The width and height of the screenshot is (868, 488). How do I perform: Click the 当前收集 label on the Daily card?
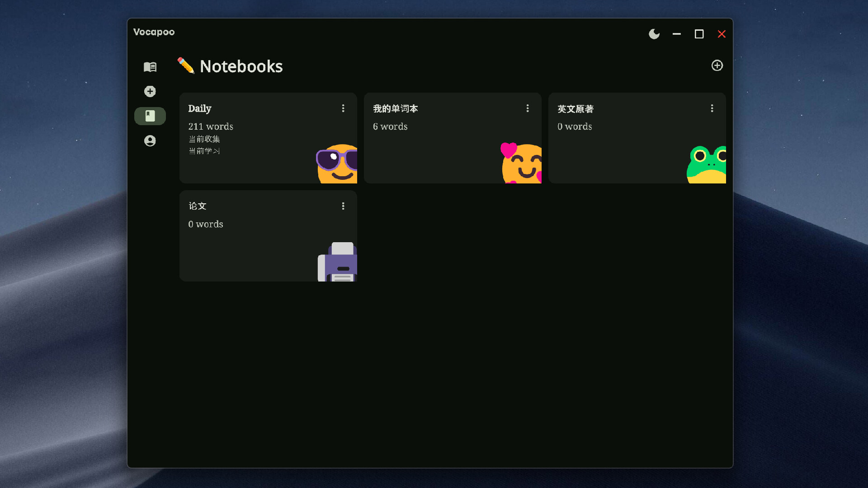click(x=204, y=139)
